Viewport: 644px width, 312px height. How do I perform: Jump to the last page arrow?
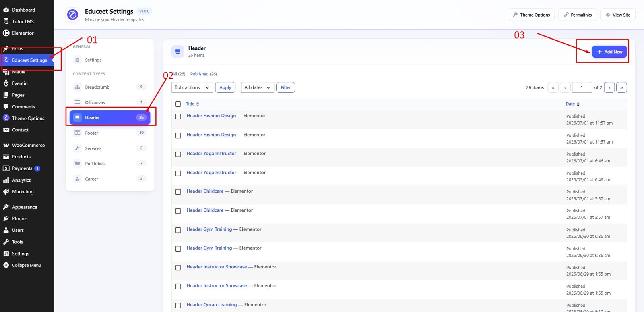click(621, 87)
